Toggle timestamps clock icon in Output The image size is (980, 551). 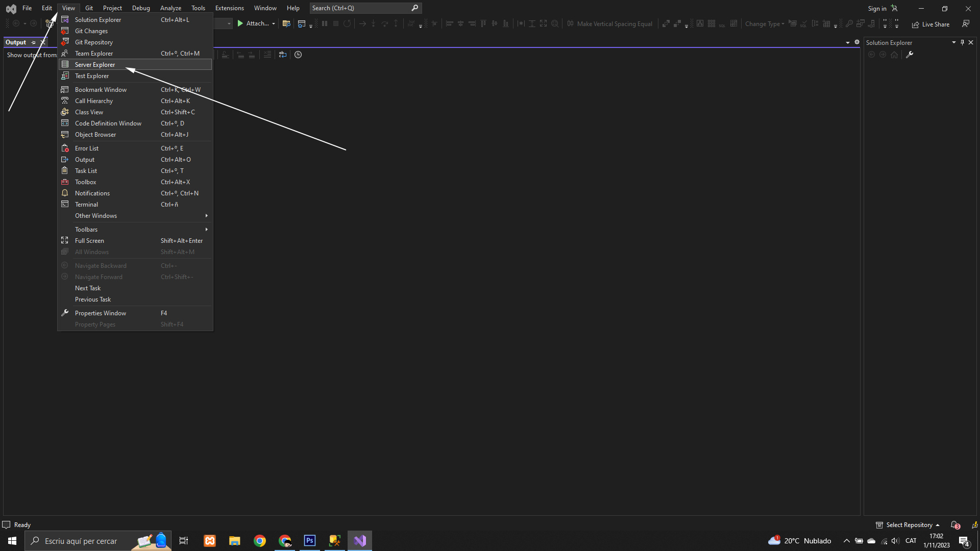[x=298, y=55]
